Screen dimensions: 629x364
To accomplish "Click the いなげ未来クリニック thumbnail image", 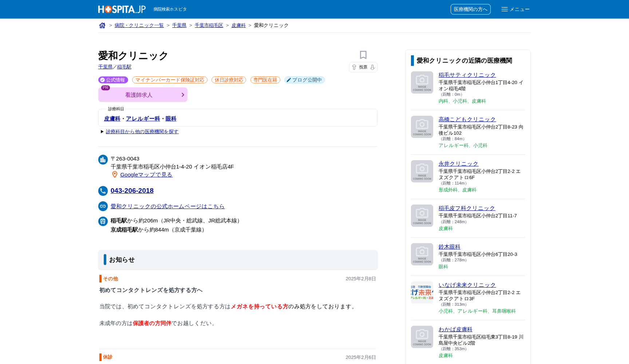I will pyautogui.click(x=422, y=293).
